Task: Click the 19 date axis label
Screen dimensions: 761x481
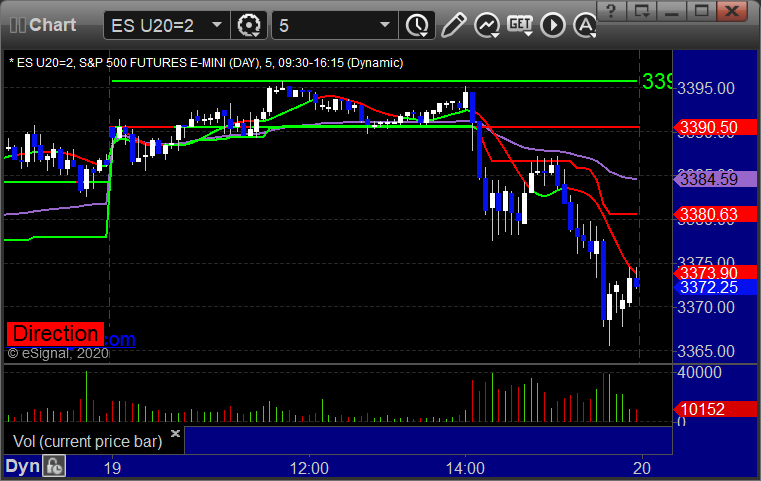Action: point(112,468)
